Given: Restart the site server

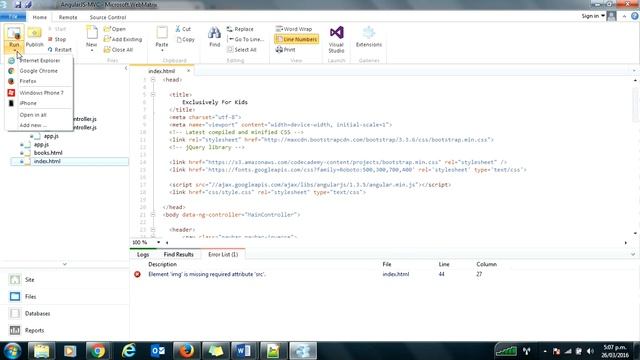Looking at the screenshot, I should (x=60, y=50).
